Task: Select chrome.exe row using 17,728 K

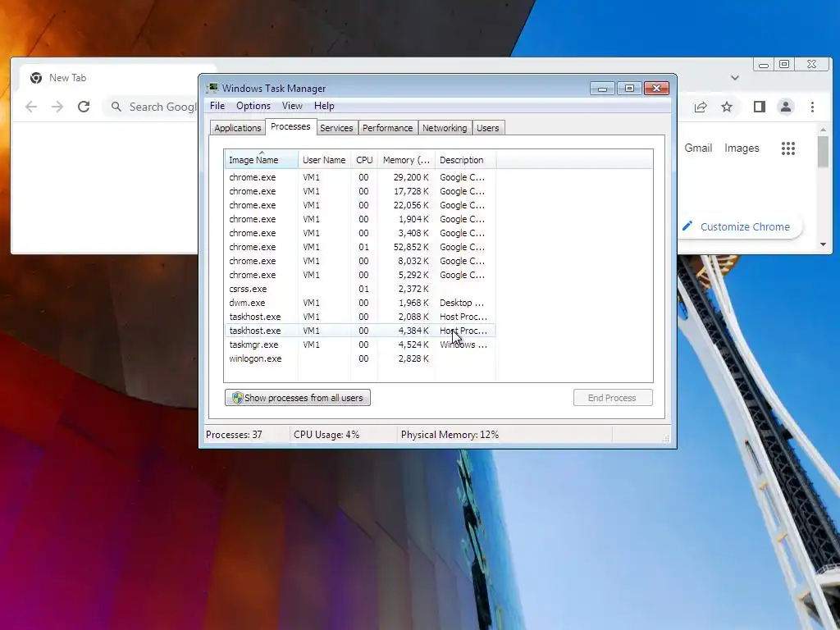Action: click(x=360, y=190)
